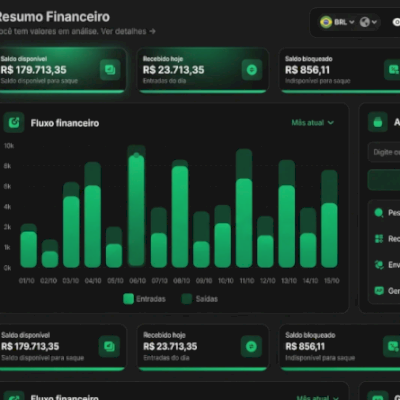Toggle the eye icon to hide values

click(x=396, y=22)
